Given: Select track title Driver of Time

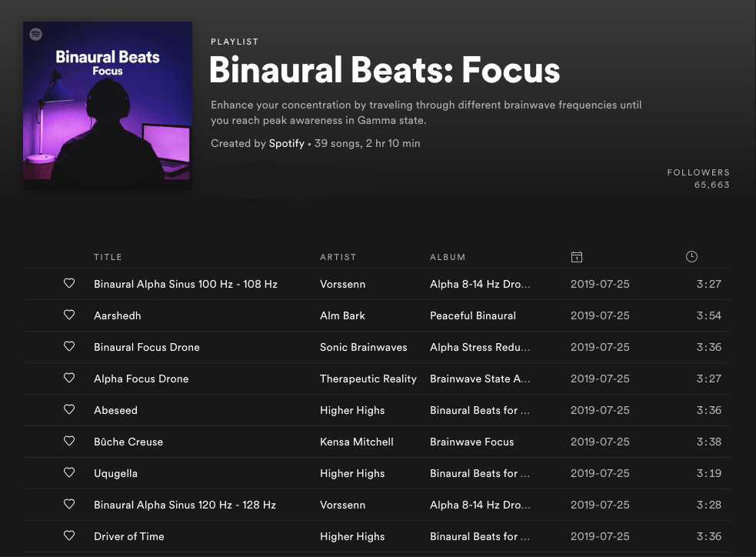Looking at the screenshot, I should (x=129, y=536).
